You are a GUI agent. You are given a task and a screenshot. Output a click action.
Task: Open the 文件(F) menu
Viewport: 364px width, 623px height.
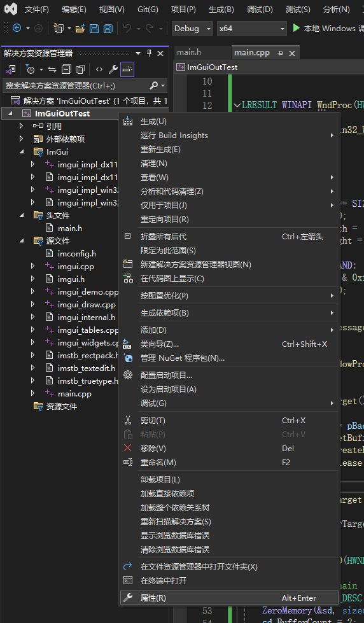point(36,9)
